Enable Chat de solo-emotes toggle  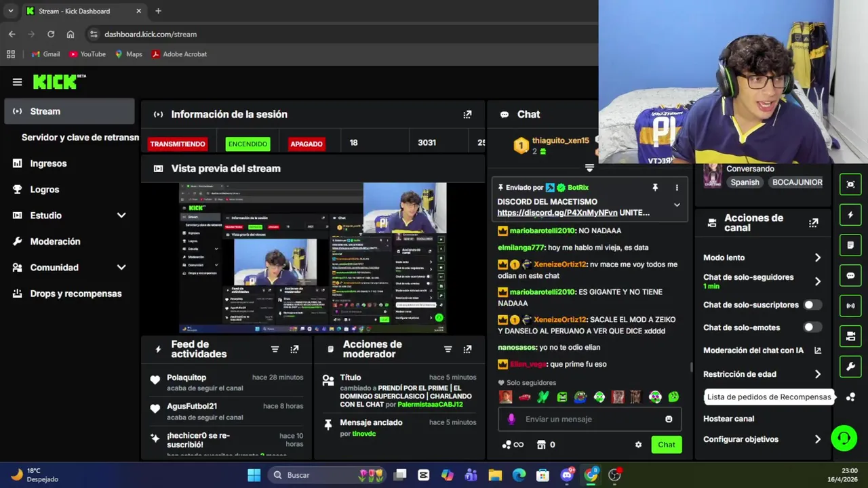(x=812, y=327)
